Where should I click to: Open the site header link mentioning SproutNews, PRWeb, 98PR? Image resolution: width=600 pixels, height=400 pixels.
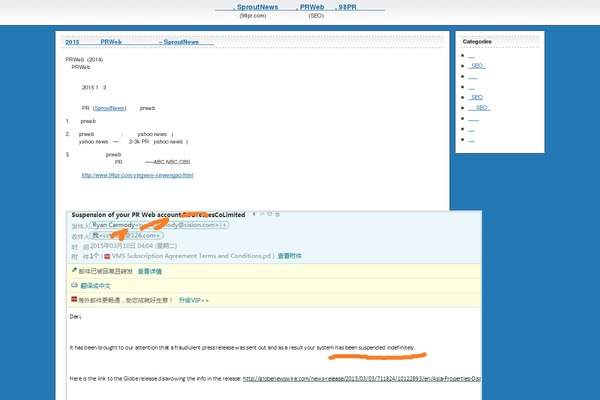click(300, 7)
